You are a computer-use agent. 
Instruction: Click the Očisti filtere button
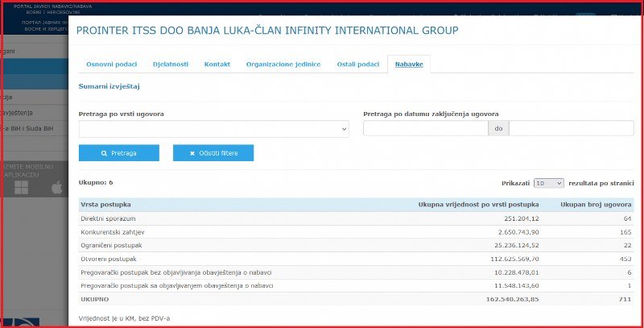click(x=213, y=153)
